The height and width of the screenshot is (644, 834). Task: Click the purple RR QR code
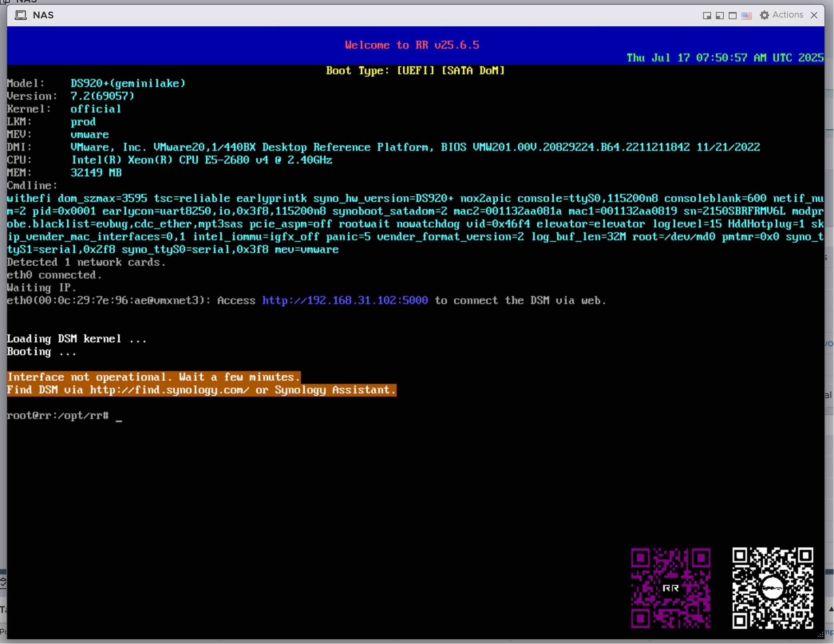(670, 588)
